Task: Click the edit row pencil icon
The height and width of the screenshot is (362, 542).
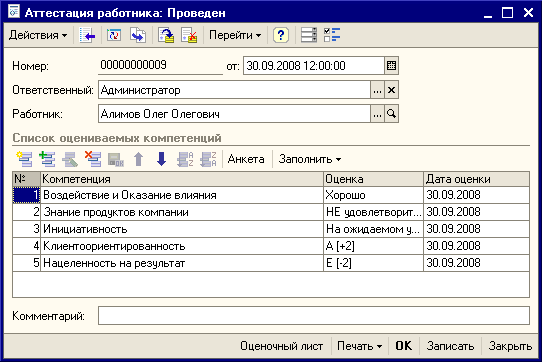Action: click(x=70, y=159)
